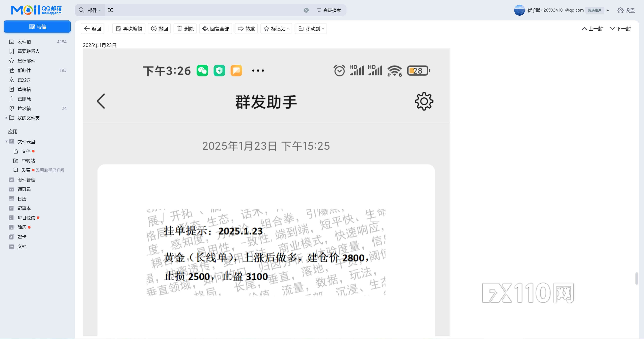Click the 应用 section heading
Viewport: 644px width, 339px height.
pyautogui.click(x=13, y=132)
